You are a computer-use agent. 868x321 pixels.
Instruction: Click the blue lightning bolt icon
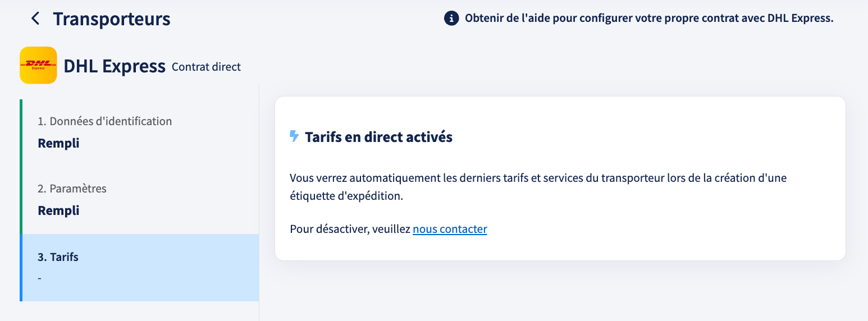point(294,136)
